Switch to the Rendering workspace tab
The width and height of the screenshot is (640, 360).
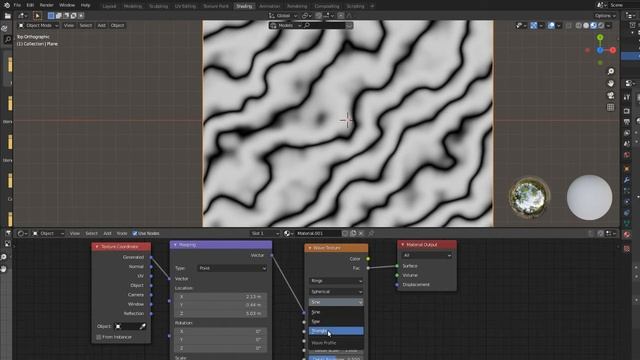[x=297, y=6]
